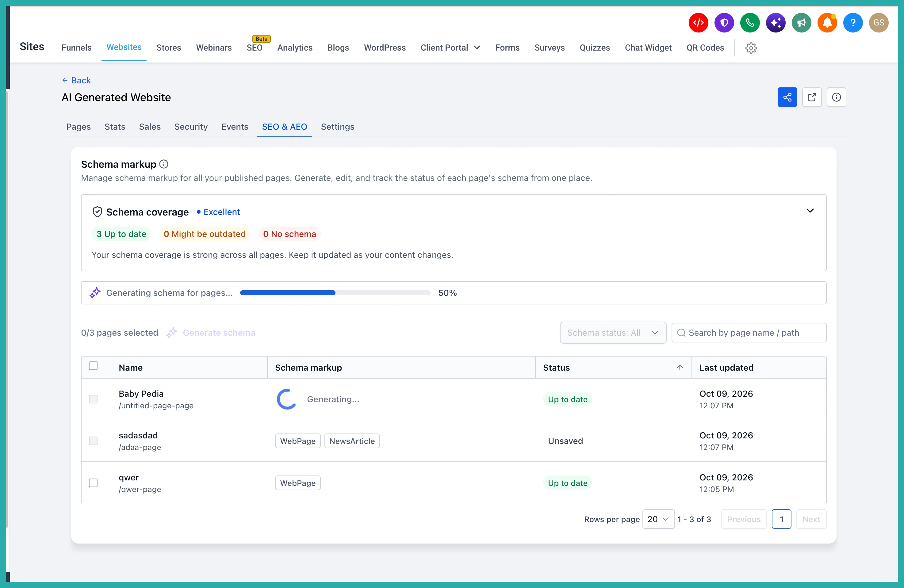Image resolution: width=904 pixels, height=588 pixels.
Task: Click the Schema markup info icon
Action: pos(164,164)
